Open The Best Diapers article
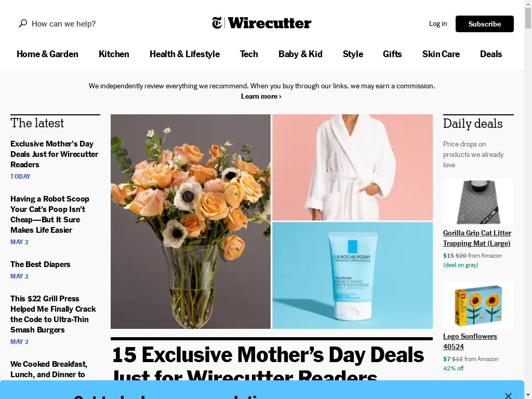The width and height of the screenshot is (532, 399). pos(41,264)
